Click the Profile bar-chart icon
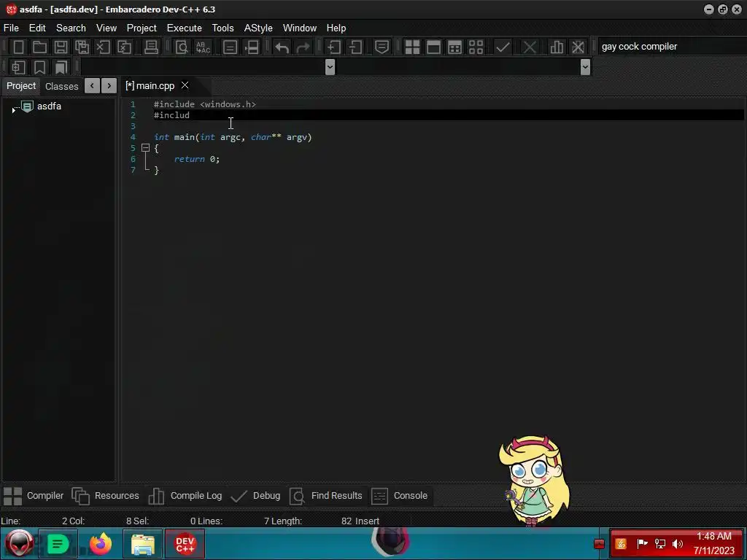This screenshot has width=747, height=560. [x=556, y=47]
